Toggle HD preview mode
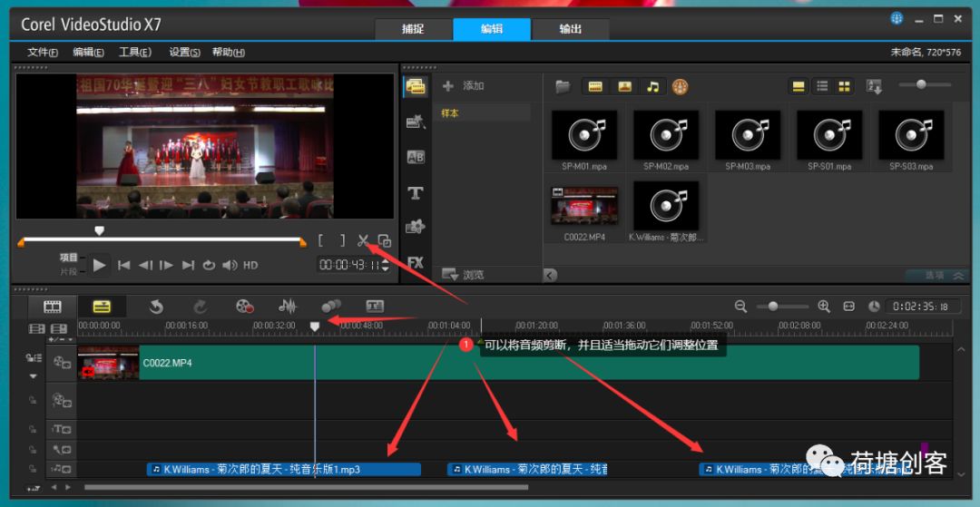Screen dimensions: 980x507 tap(250, 265)
